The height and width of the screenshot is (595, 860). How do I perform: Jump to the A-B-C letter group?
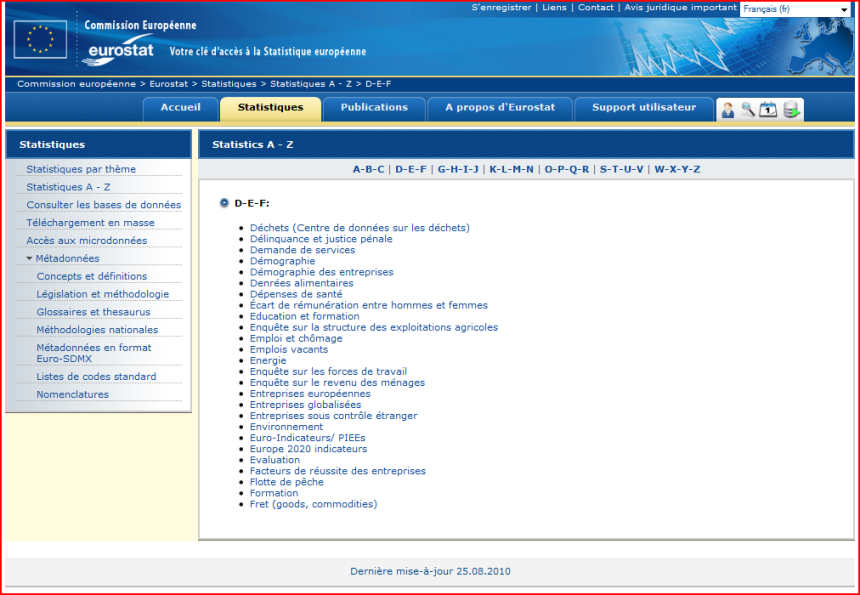coord(368,169)
